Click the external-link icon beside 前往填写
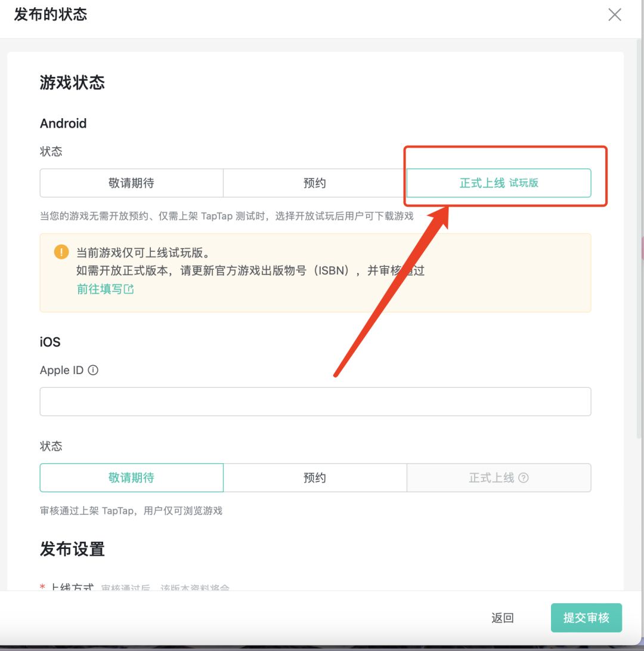This screenshot has width=644, height=651. point(129,289)
